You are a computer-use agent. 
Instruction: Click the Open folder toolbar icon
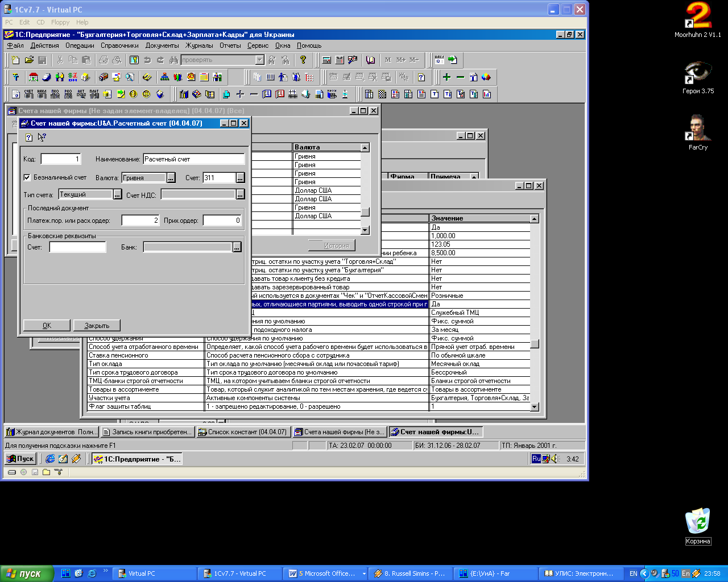click(x=29, y=60)
